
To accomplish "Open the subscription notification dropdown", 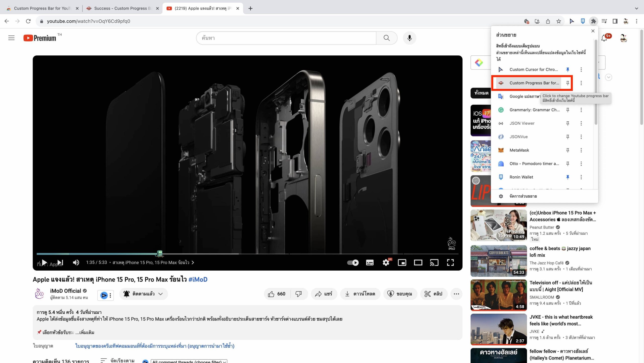I will click(143, 294).
